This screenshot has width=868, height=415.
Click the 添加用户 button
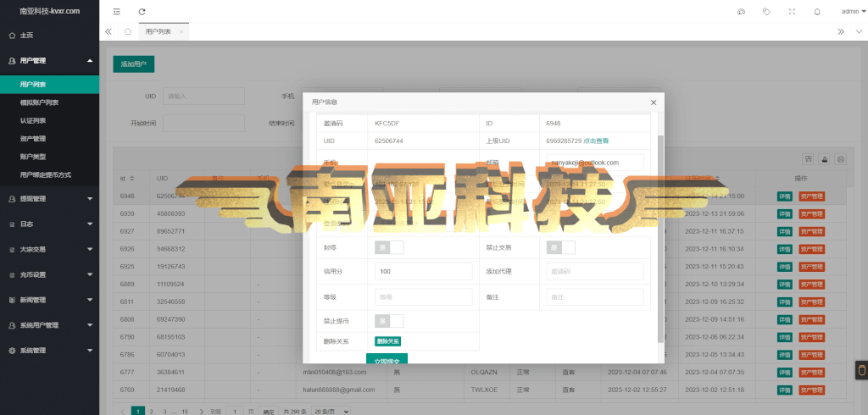coord(133,64)
